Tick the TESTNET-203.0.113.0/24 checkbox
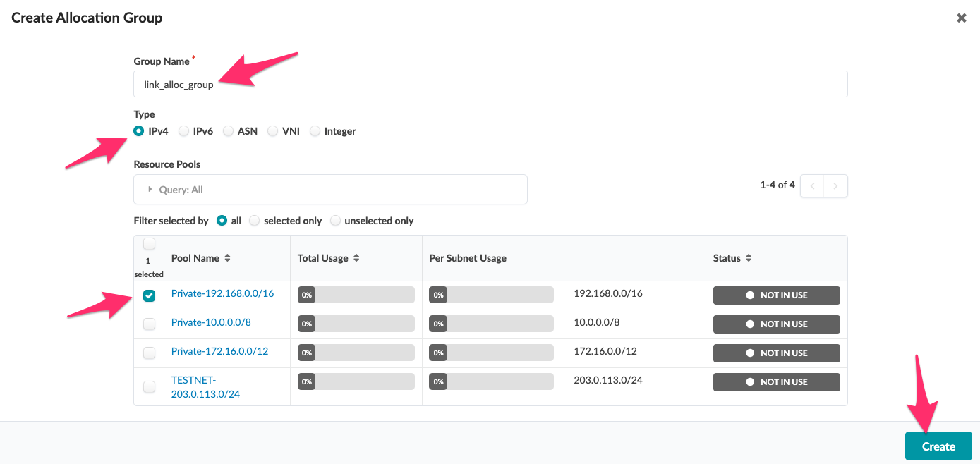This screenshot has width=980, height=464. [149, 386]
